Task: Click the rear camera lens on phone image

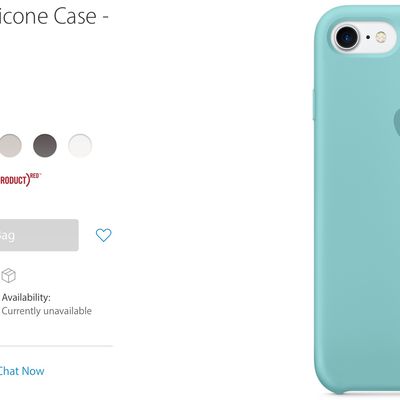Action: point(347,37)
